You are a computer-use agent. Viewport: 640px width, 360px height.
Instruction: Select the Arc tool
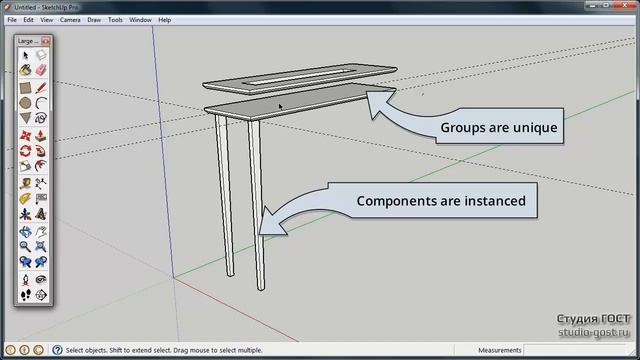pos(41,103)
